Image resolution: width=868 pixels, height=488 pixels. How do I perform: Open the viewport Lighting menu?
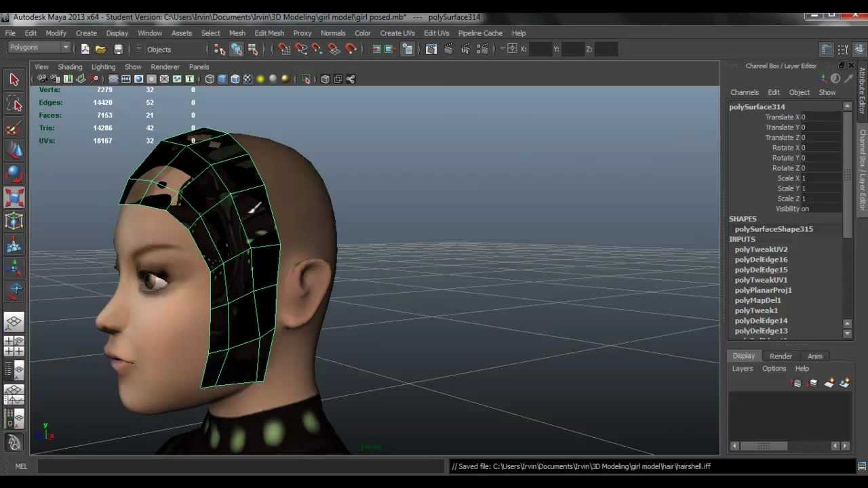click(103, 67)
